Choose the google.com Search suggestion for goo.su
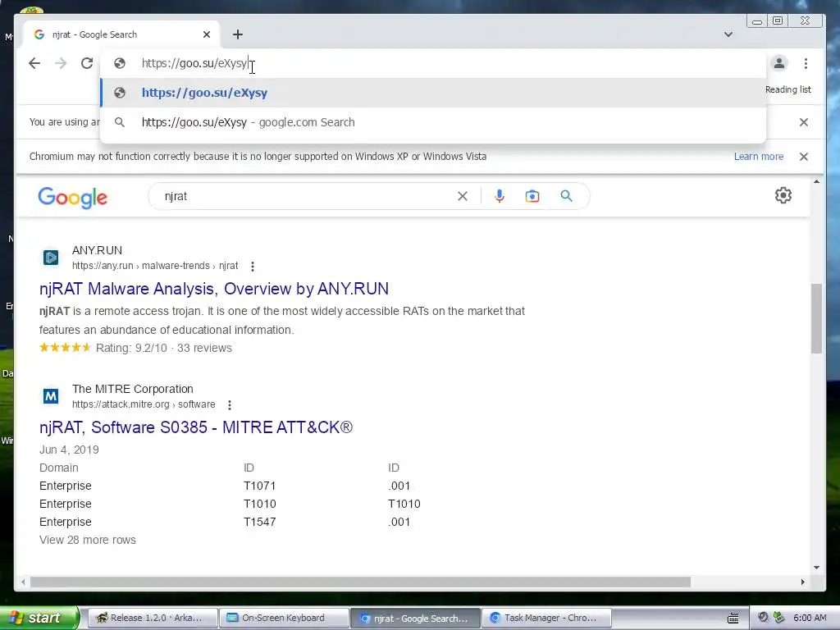Screen dimensions: 840x630 pyautogui.click(x=433, y=122)
